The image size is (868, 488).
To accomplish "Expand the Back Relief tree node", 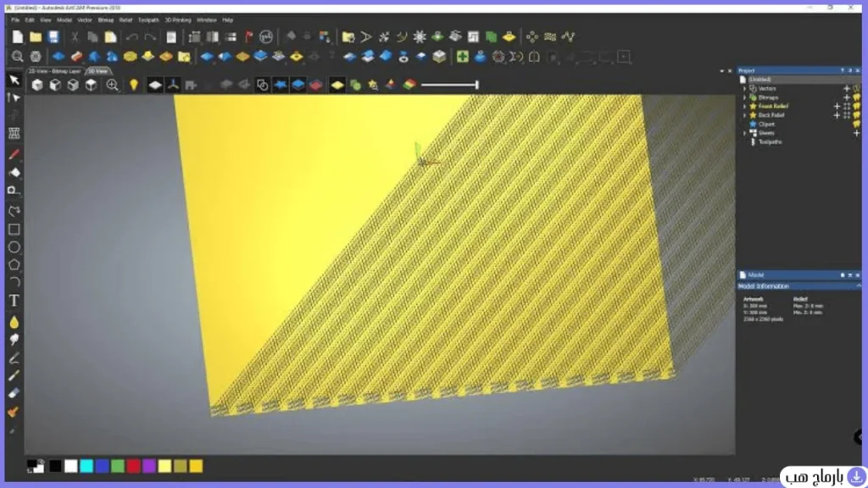I will click(744, 115).
